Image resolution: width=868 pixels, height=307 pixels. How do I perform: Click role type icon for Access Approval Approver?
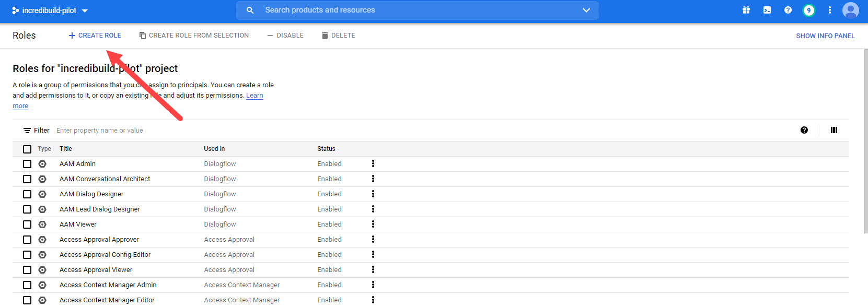click(42, 240)
